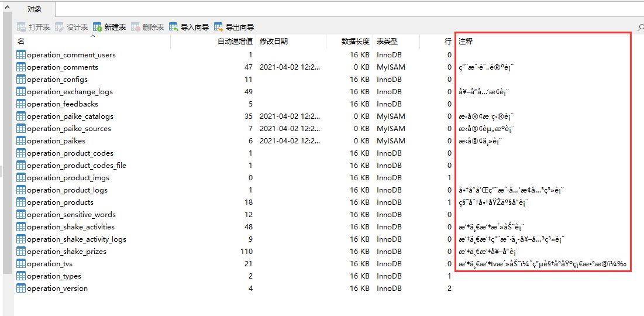644x316 pixels.
Task: Click the 110 value for operation_shake_prizes
Action: point(246,252)
